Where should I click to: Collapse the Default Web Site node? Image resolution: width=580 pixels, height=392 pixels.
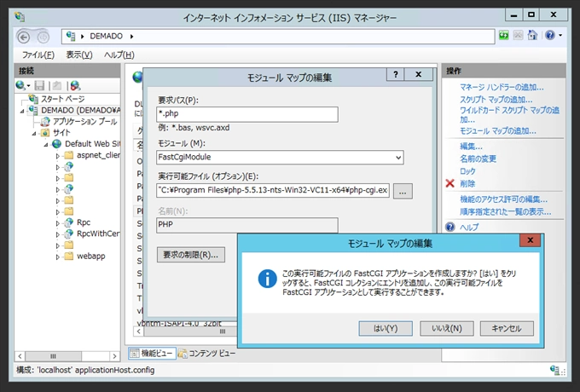click(46, 145)
